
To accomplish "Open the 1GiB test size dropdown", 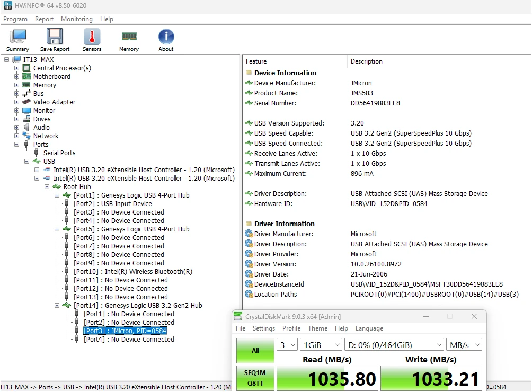I will pyautogui.click(x=321, y=345).
